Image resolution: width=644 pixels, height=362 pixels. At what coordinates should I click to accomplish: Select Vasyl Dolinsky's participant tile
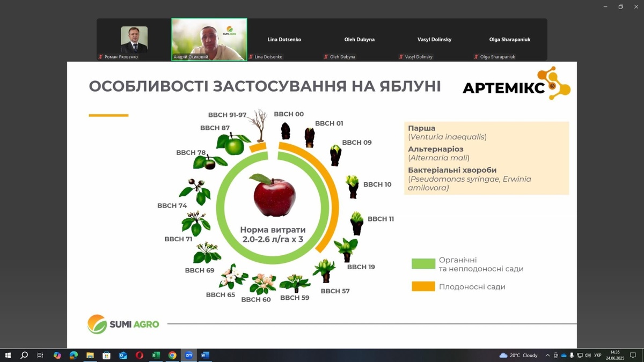pyautogui.click(x=435, y=40)
